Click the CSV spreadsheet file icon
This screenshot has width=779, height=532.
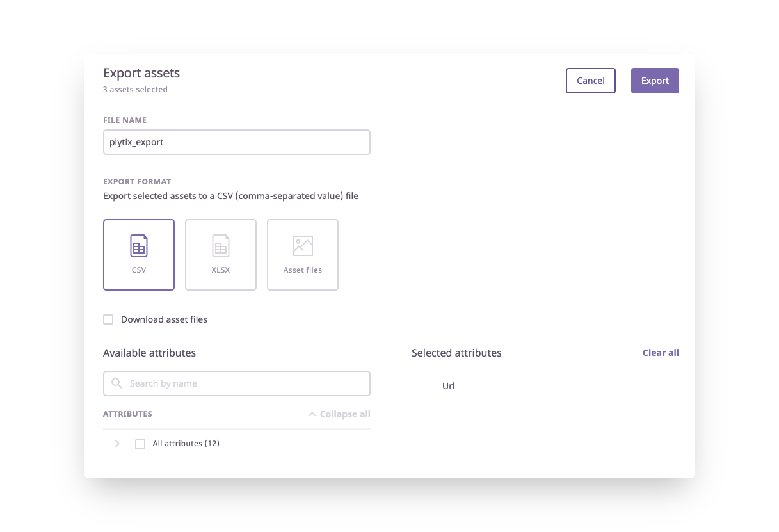coord(139,246)
